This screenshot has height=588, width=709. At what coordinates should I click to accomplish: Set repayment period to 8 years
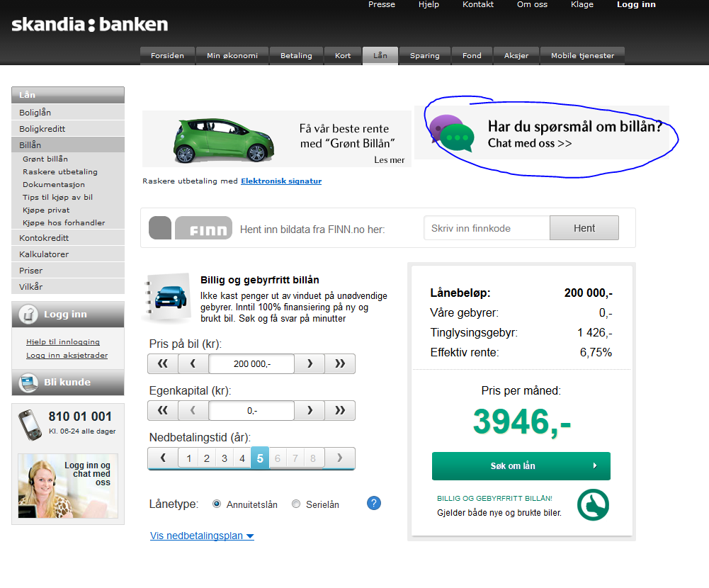pyautogui.click(x=313, y=458)
